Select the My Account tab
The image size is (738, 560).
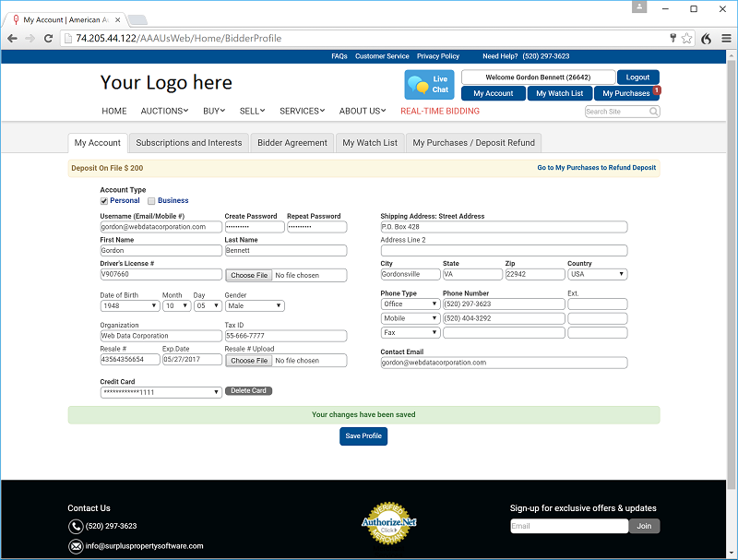pyautogui.click(x=98, y=143)
